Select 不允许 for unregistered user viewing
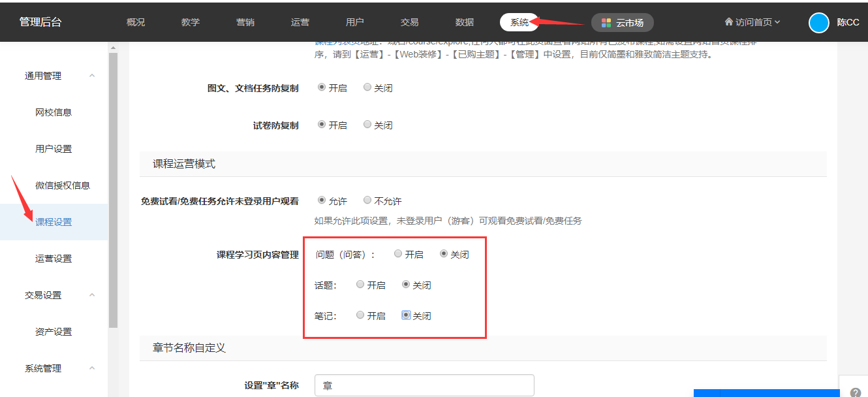This screenshot has width=868, height=397. [x=367, y=200]
